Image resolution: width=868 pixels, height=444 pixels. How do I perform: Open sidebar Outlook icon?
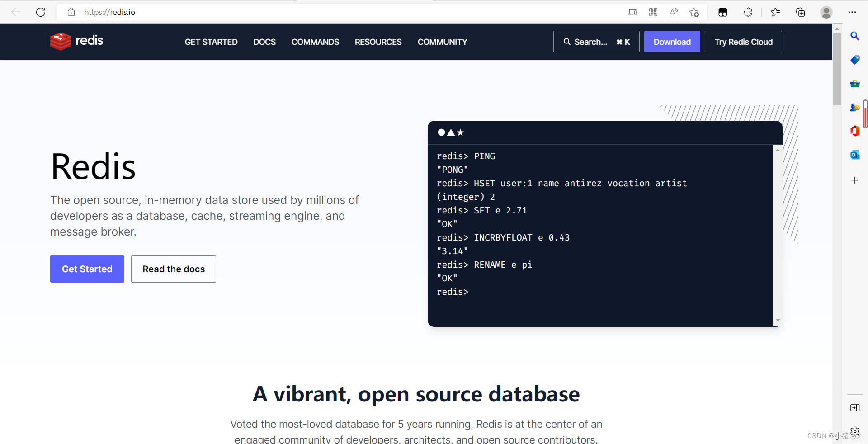click(855, 155)
